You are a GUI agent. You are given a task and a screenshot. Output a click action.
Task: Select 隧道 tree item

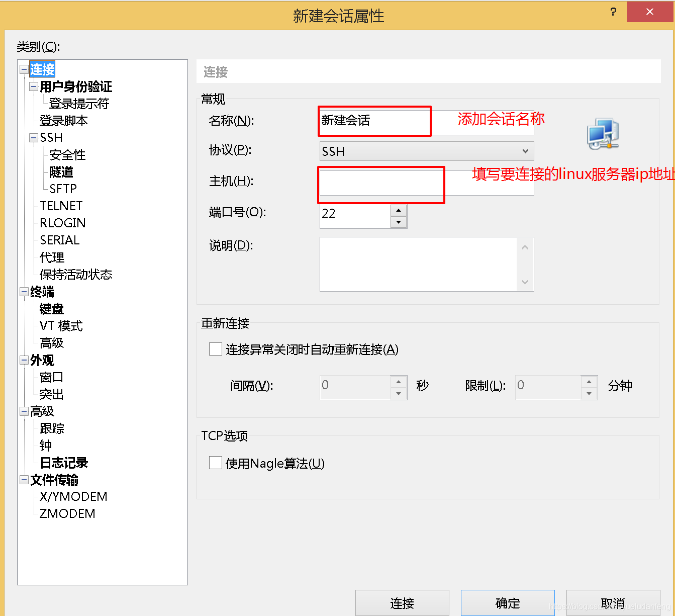click(61, 172)
